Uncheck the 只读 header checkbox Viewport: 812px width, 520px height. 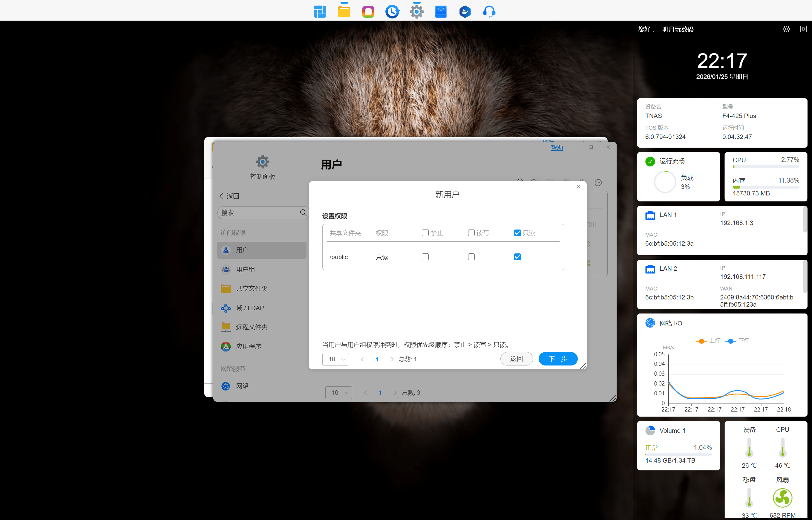pyautogui.click(x=517, y=233)
